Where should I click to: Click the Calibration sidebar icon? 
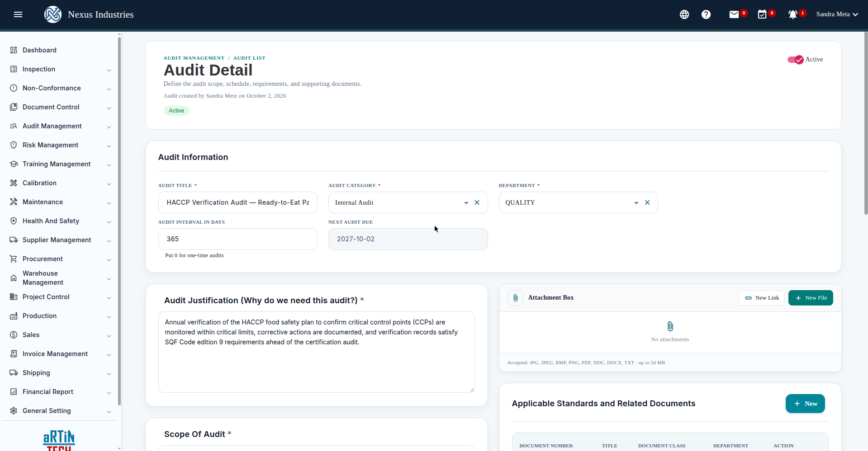click(14, 183)
